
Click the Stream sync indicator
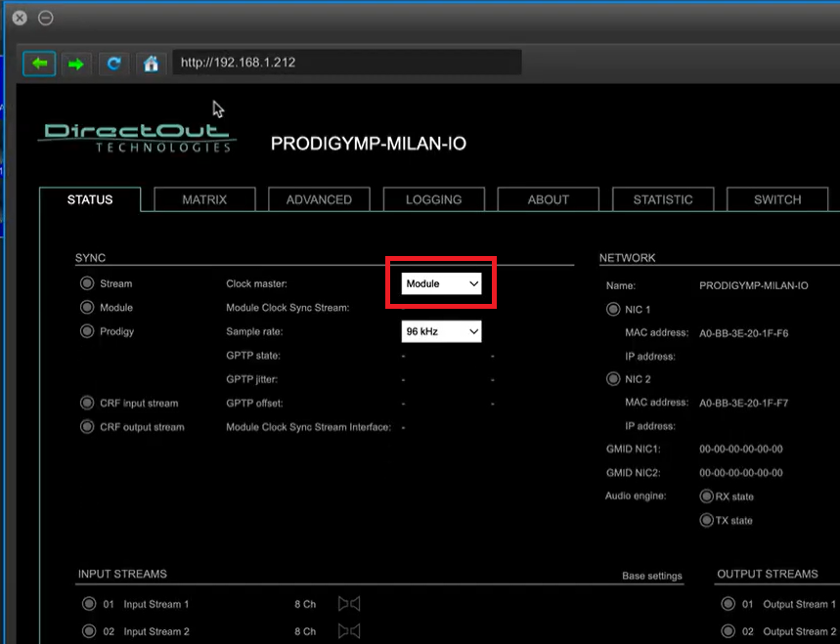pos(87,283)
